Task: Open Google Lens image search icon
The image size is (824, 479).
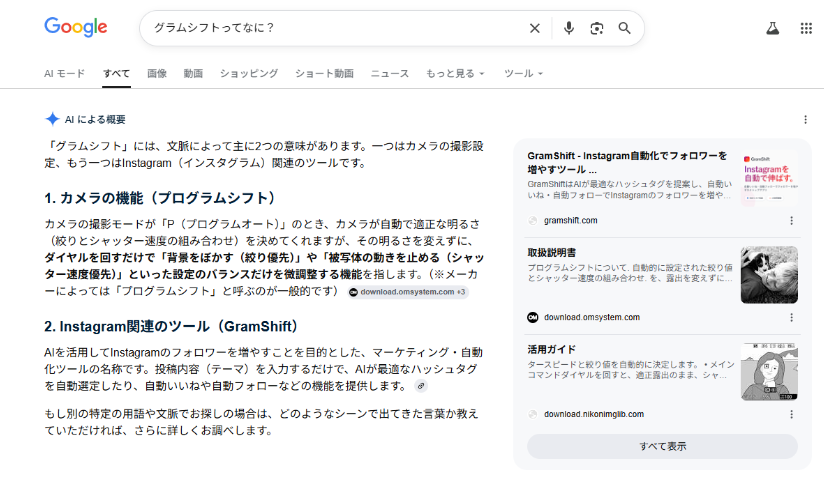Action: (x=596, y=28)
